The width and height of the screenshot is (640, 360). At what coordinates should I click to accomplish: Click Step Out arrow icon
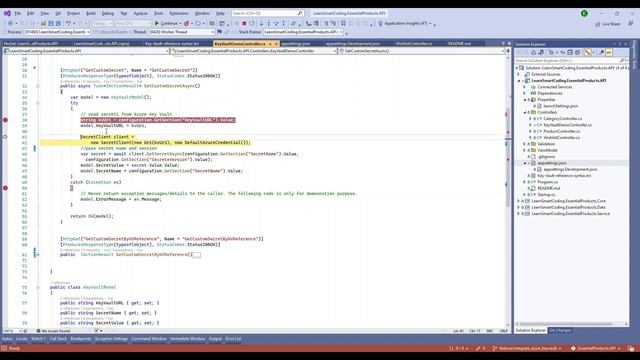pos(283,24)
